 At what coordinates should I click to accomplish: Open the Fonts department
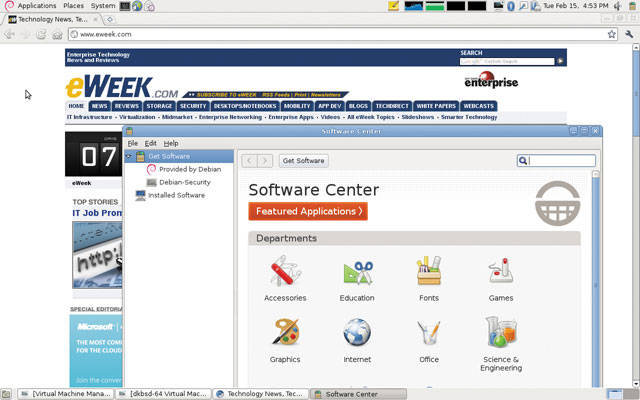pos(429,278)
